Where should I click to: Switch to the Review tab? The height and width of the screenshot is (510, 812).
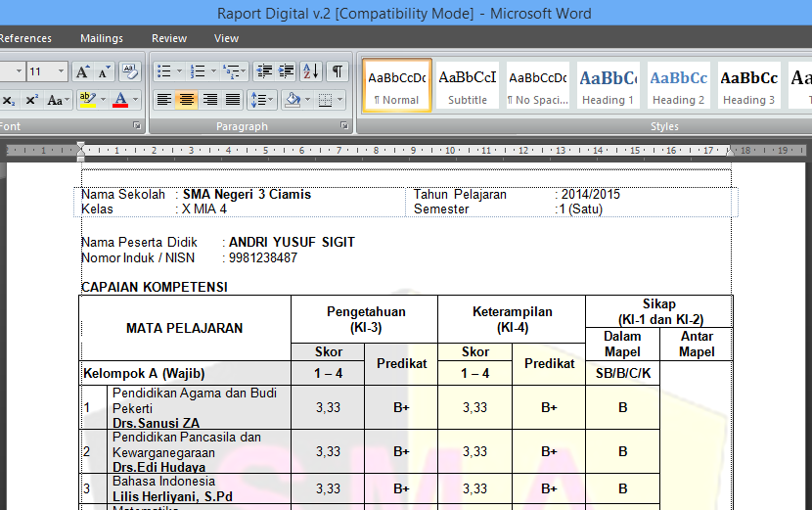169,38
